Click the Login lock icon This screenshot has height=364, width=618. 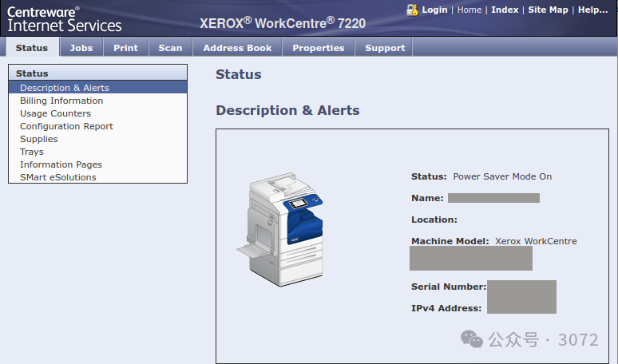pos(412,10)
